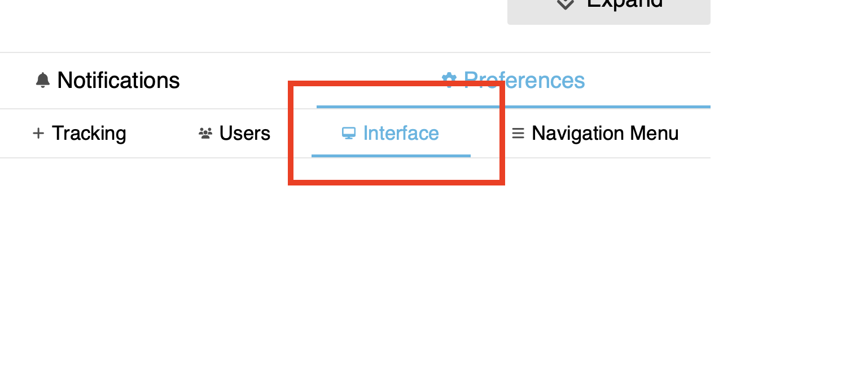
Task: Click the gear icon next to Preferences
Action: point(449,79)
